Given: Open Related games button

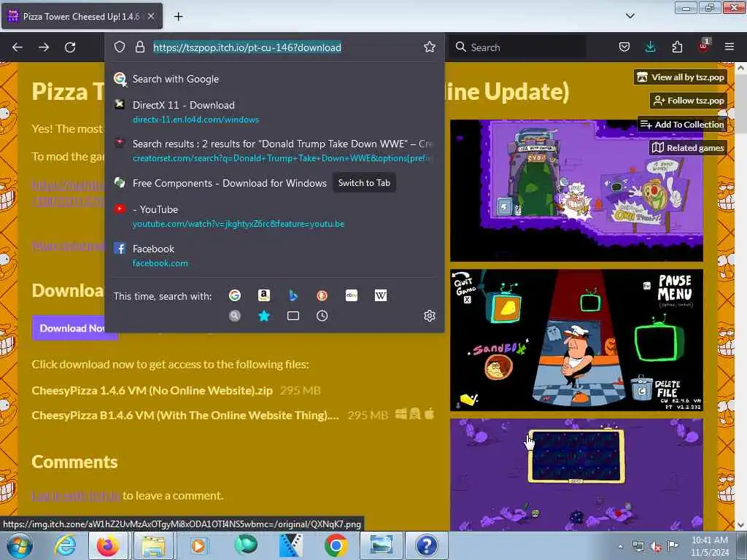Looking at the screenshot, I should tap(688, 147).
